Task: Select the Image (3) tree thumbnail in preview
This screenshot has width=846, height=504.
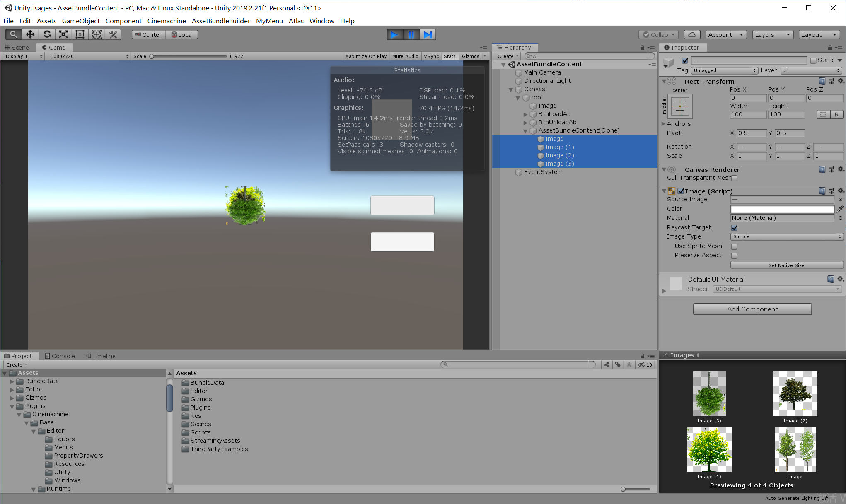Action: coord(709,394)
